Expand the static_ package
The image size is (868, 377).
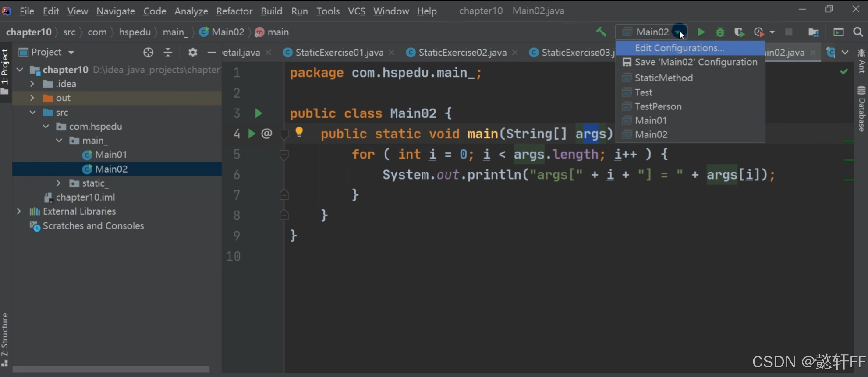tap(58, 183)
